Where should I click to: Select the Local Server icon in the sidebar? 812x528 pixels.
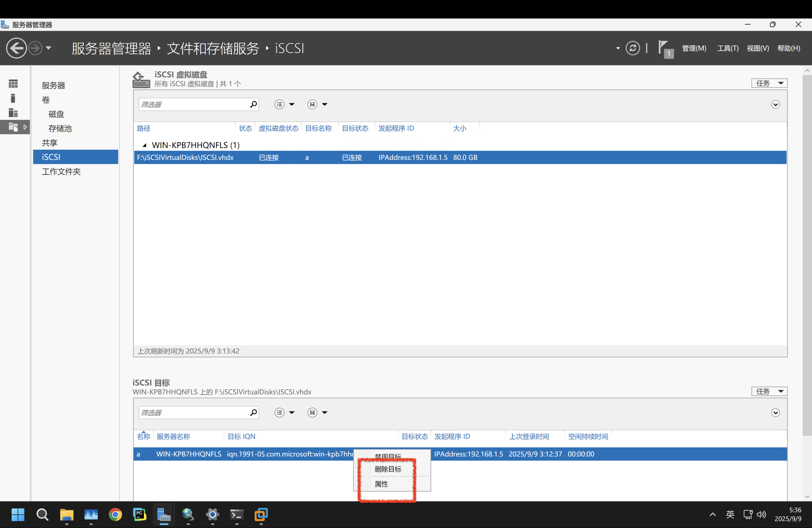click(14, 98)
